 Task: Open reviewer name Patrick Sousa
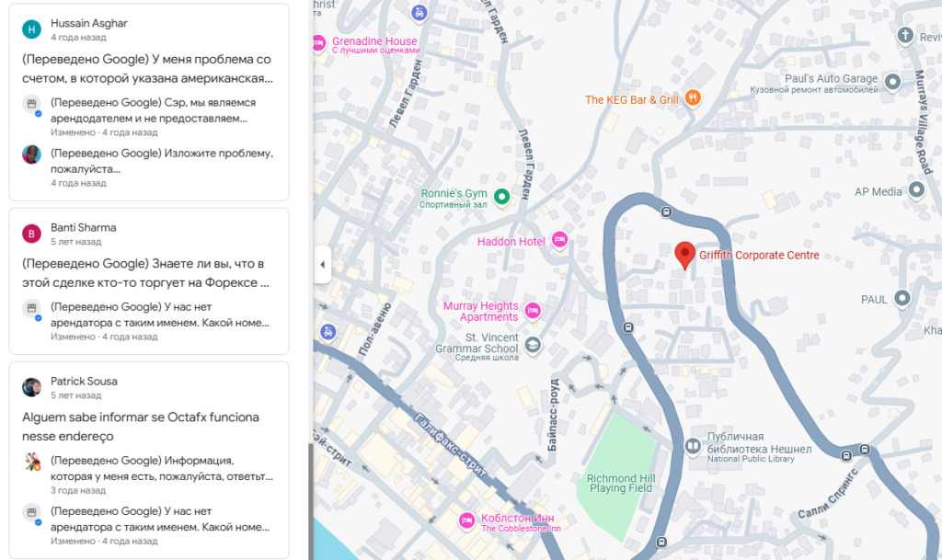pyautogui.click(x=84, y=381)
